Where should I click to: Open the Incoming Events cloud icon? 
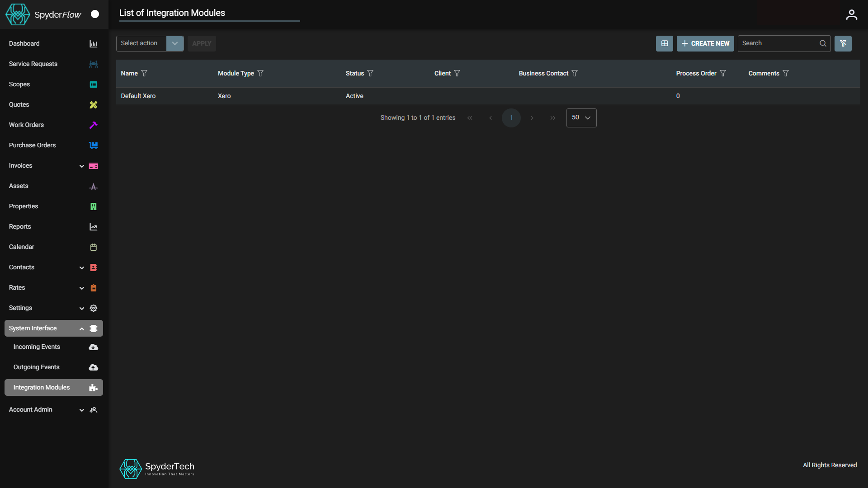pos(93,347)
